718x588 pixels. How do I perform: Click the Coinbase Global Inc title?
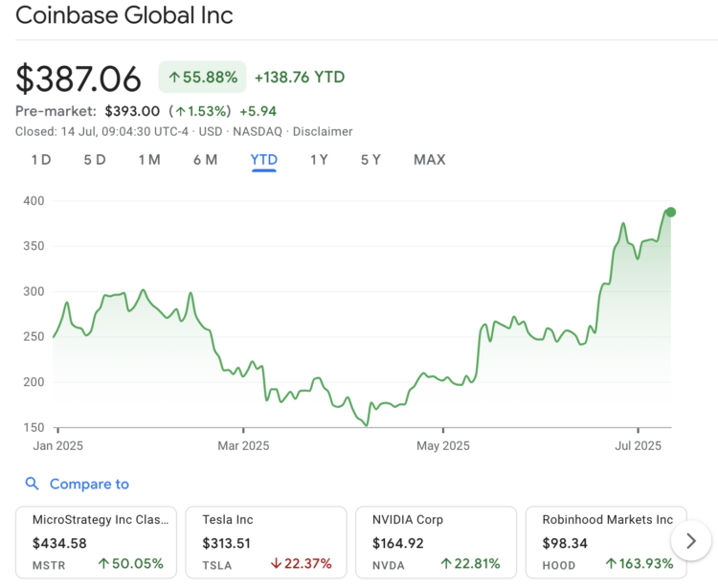point(124,15)
